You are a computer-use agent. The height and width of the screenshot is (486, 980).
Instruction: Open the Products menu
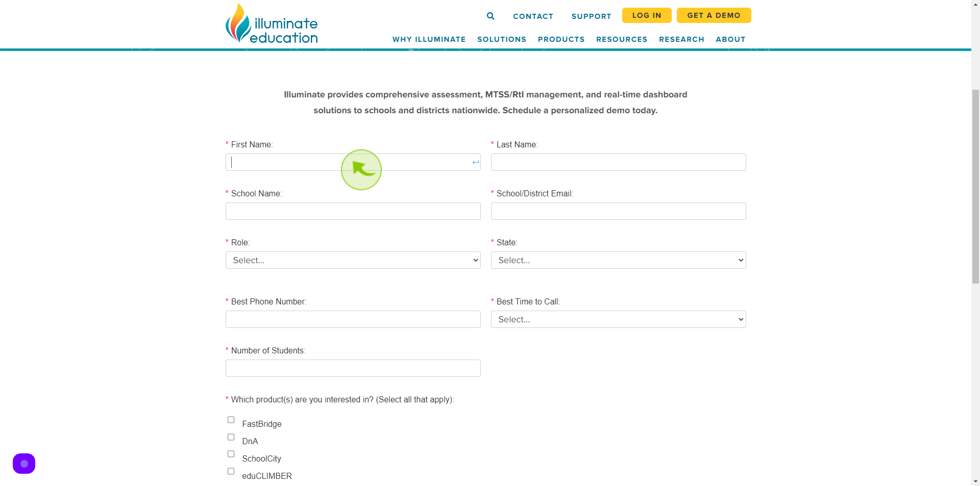(x=561, y=39)
